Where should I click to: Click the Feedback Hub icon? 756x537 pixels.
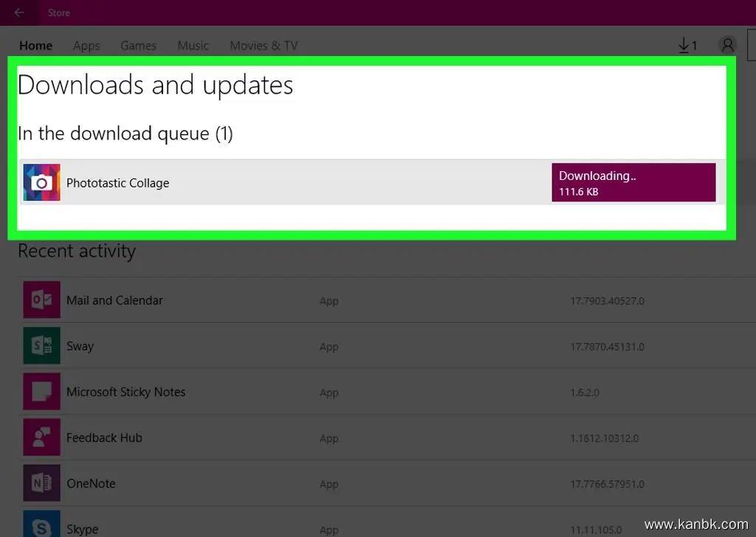[41, 437]
